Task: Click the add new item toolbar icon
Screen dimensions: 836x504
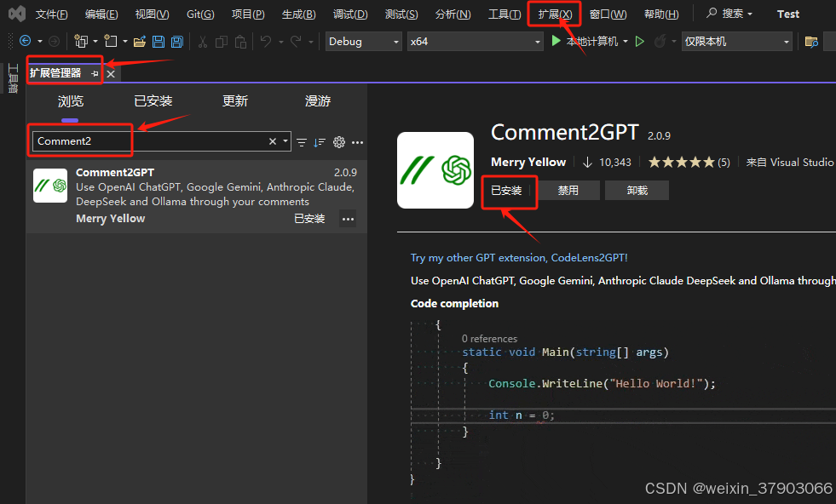Action: click(x=111, y=41)
